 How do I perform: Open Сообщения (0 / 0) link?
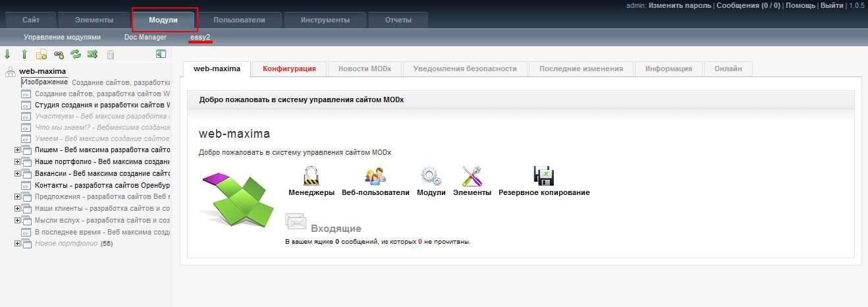748,5
